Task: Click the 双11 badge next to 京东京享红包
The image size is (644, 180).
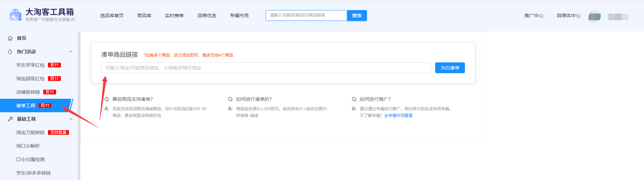Action: (x=54, y=65)
